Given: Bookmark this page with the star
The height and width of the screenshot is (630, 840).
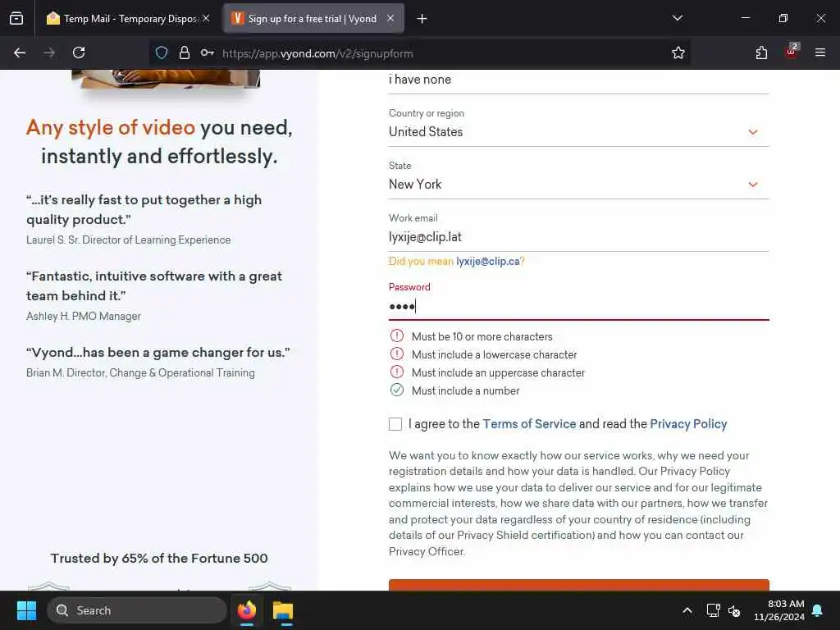Looking at the screenshot, I should coord(678,52).
